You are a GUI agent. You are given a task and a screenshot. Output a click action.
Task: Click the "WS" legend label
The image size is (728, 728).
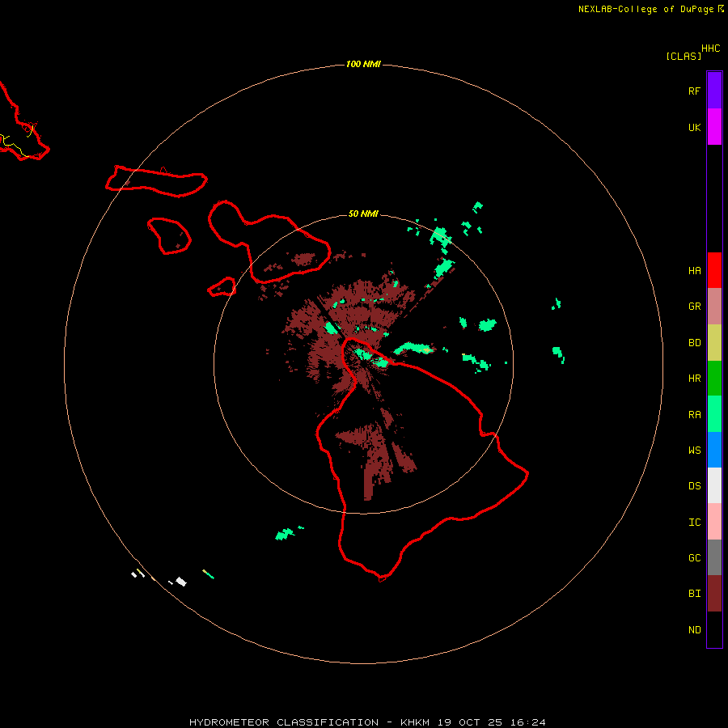coord(694,450)
